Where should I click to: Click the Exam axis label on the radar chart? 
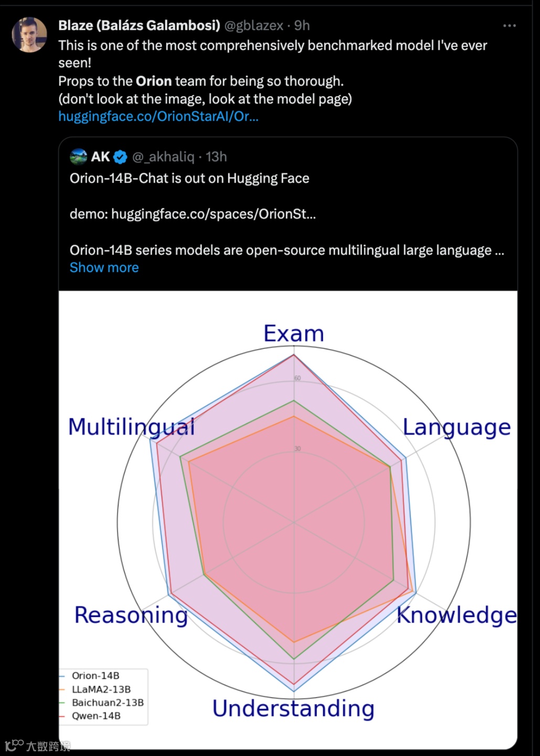click(293, 334)
